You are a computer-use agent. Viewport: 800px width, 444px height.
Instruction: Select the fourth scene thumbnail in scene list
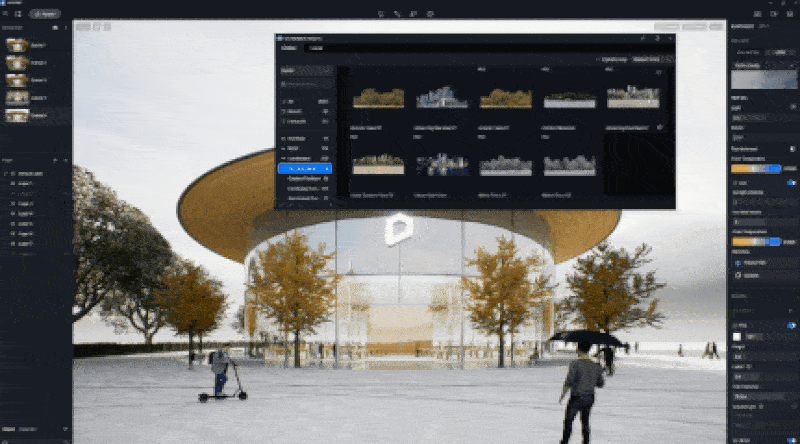point(17,98)
